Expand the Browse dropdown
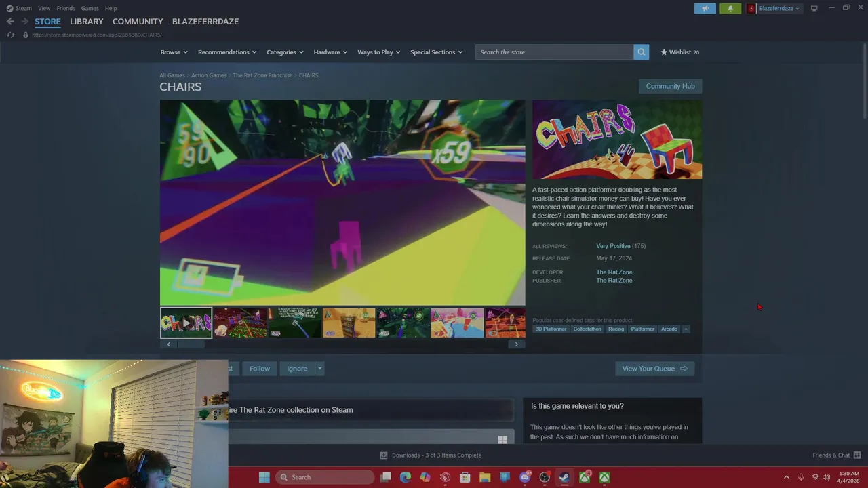The width and height of the screenshot is (868, 488). click(x=174, y=52)
